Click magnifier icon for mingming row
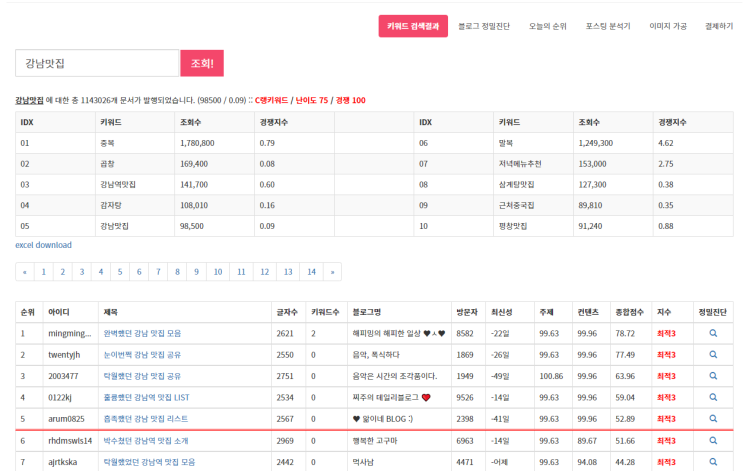 pos(713,333)
